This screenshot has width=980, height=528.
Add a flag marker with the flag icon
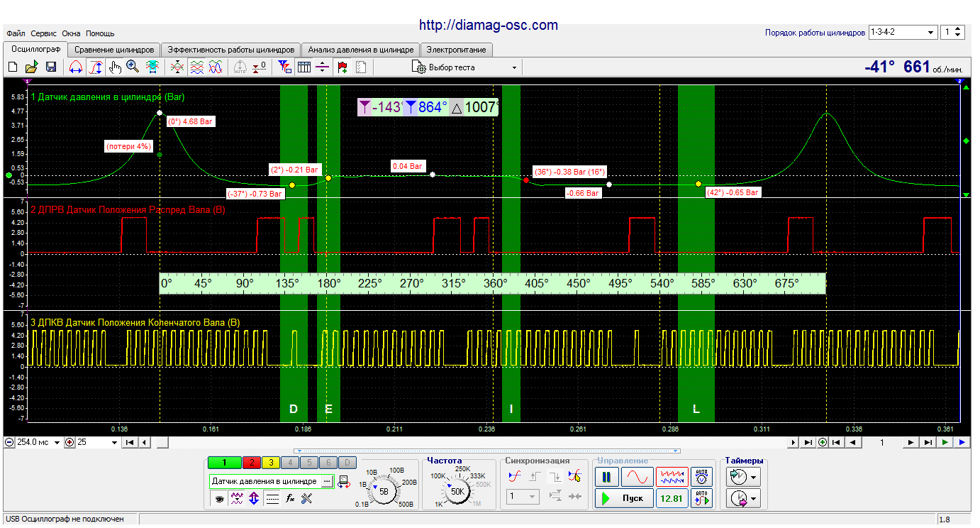point(343,67)
